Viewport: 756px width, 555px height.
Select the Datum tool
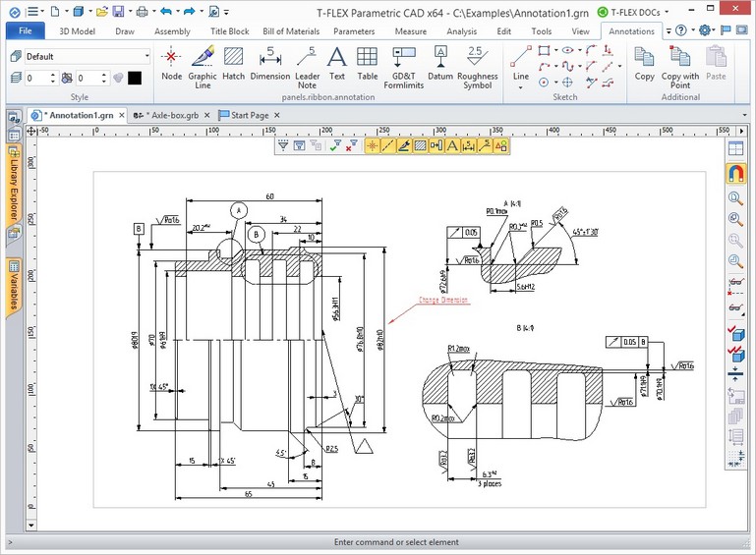tap(440, 63)
